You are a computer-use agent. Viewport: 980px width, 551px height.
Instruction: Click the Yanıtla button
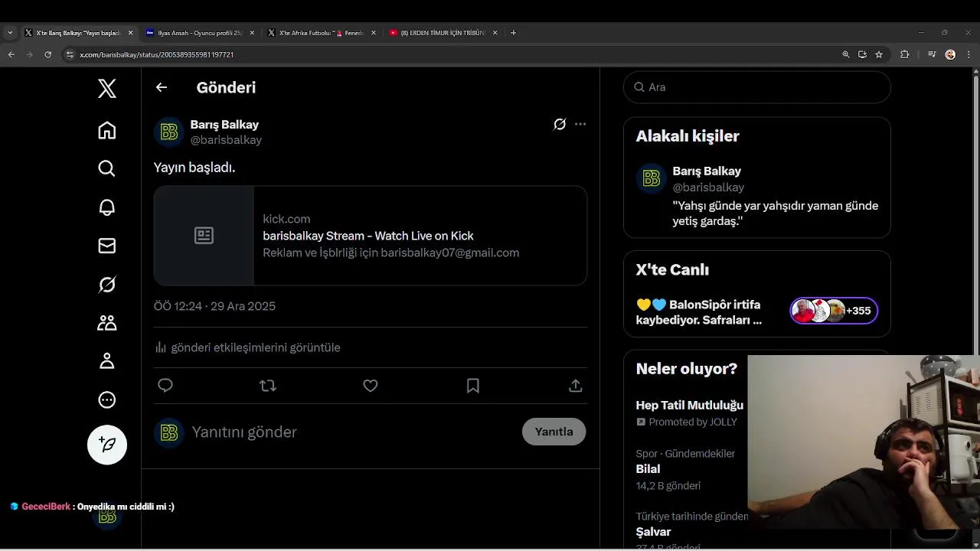[x=554, y=432]
